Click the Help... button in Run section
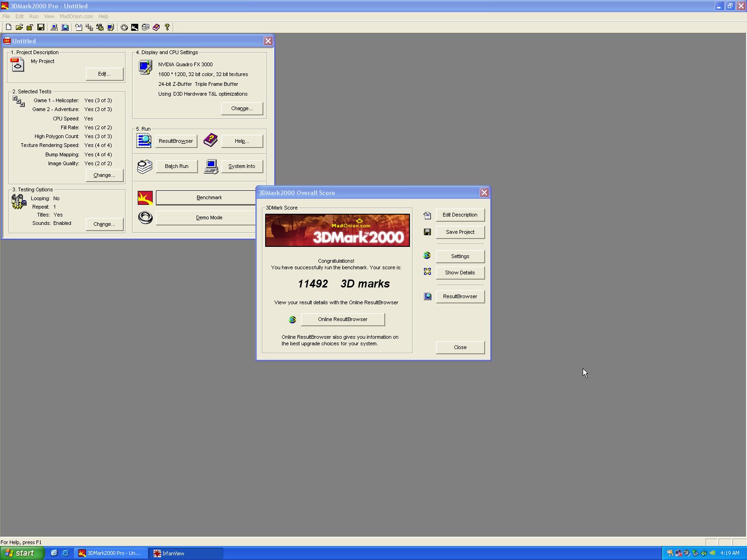 point(242,141)
